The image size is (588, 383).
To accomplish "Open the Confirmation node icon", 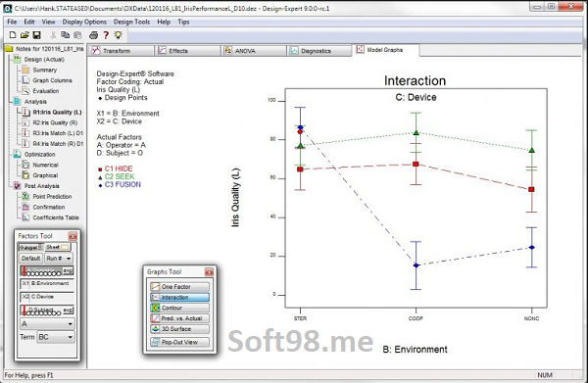I will (25, 207).
